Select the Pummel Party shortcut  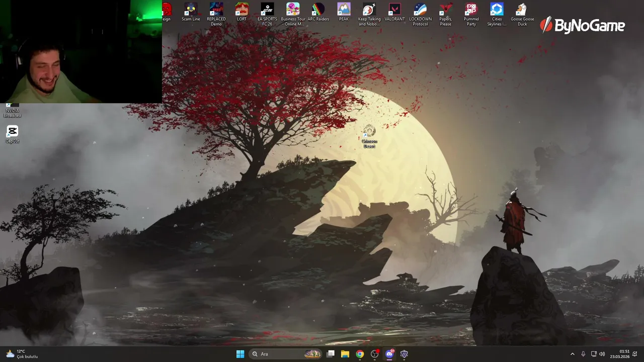(x=471, y=15)
